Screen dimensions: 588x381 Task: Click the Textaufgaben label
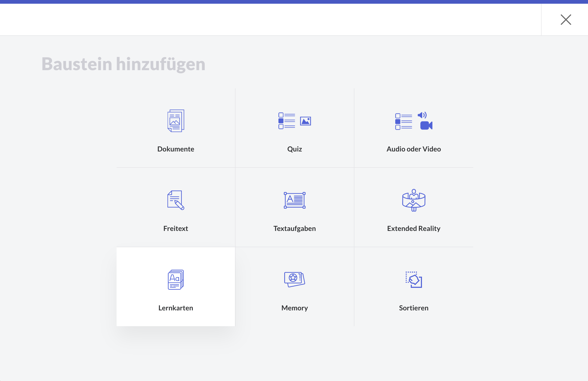click(x=294, y=228)
